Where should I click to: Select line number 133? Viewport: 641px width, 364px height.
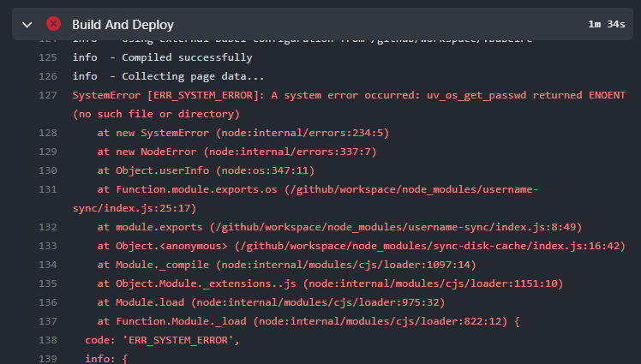coord(48,246)
